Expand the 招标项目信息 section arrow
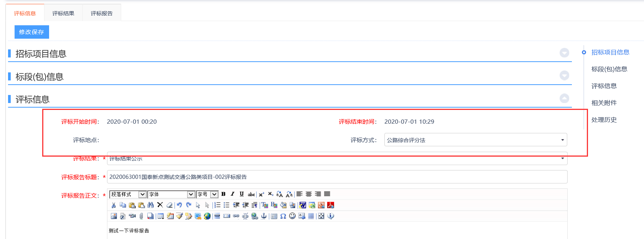The width and height of the screenshot is (644, 239). tap(564, 53)
